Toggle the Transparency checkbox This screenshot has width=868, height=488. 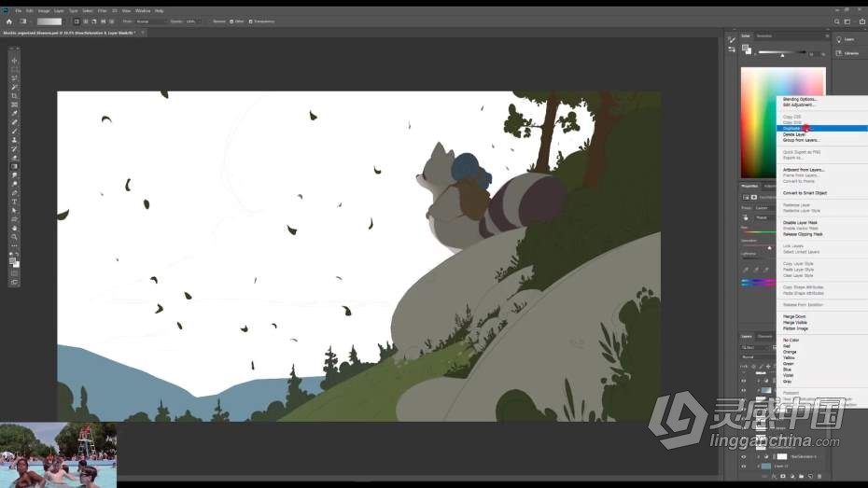[x=251, y=21]
